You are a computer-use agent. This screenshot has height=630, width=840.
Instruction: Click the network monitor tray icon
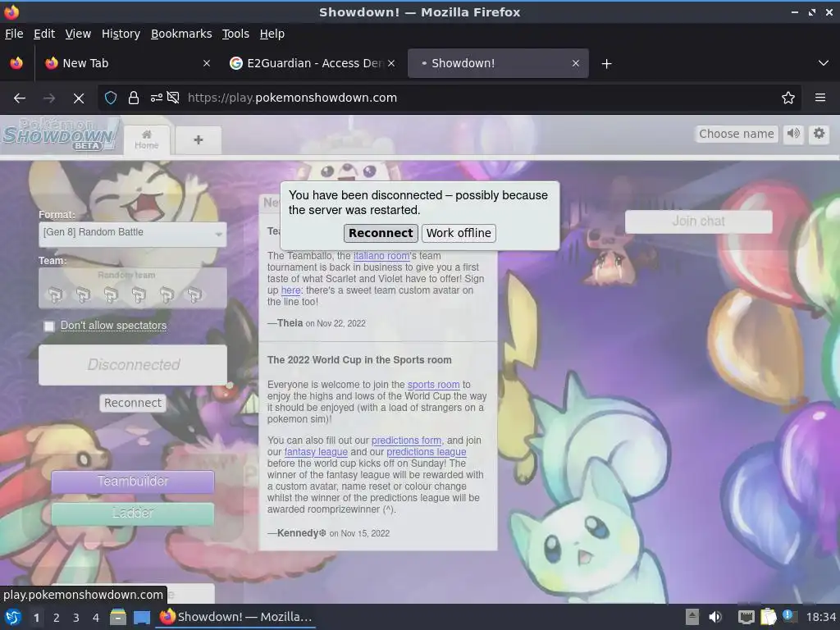746,617
